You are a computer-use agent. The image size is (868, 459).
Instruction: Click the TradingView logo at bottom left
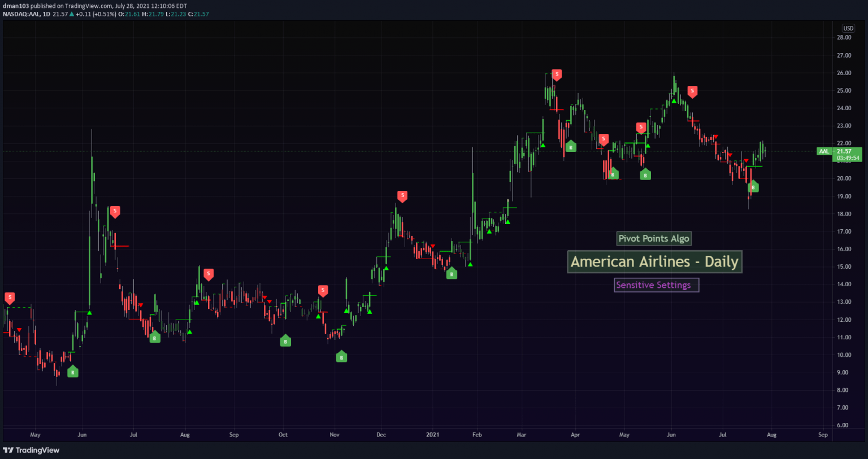(x=31, y=450)
